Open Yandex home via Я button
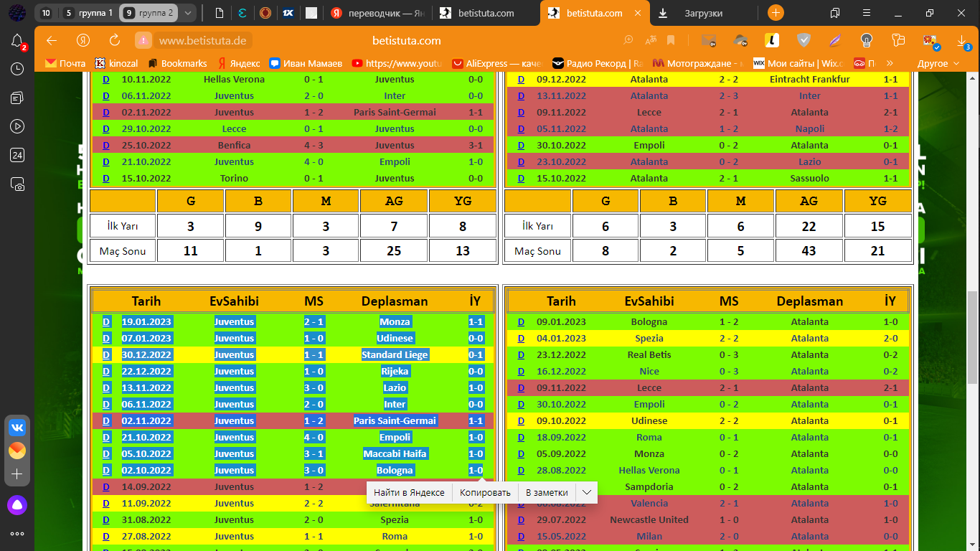The width and height of the screenshot is (980, 551). [x=83, y=41]
